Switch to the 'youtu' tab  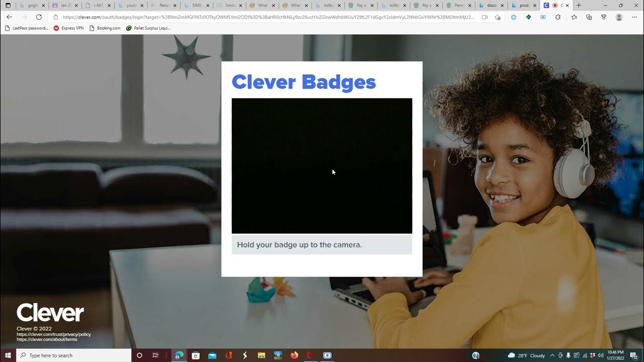click(x=131, y=6)
